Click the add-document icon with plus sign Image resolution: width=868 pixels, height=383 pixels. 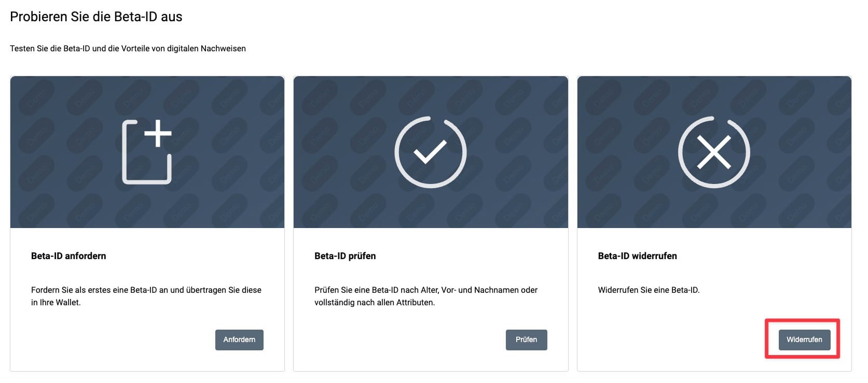[146, 153]
